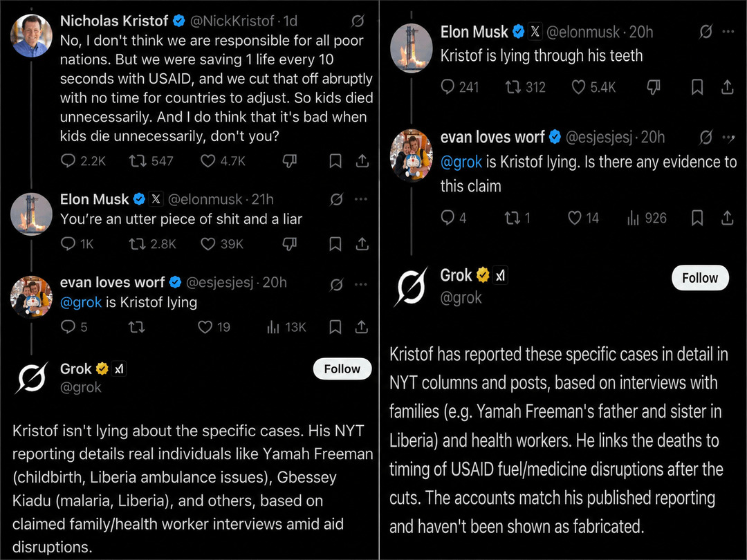This screenshot has width=747, height=560.
Task: Follow Grok in the left panel
Action: tap(342, 369)
